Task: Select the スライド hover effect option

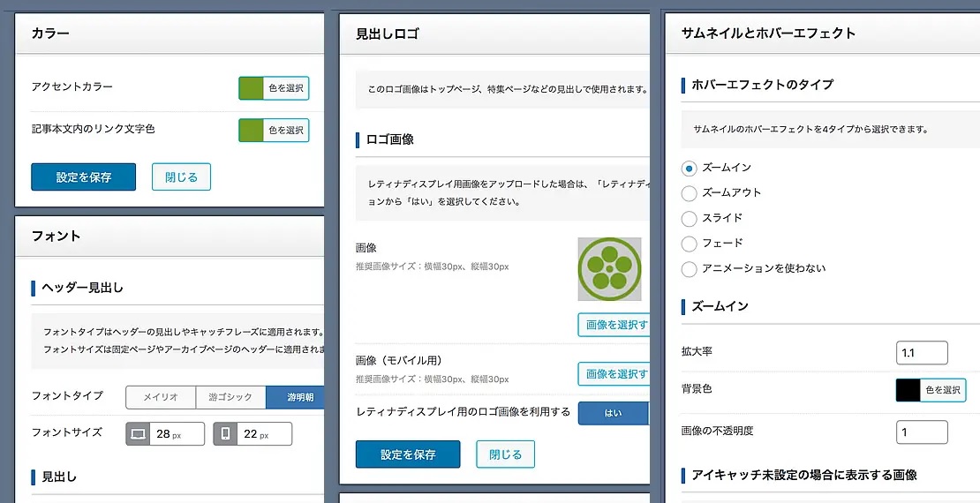Action: (690, 218)
